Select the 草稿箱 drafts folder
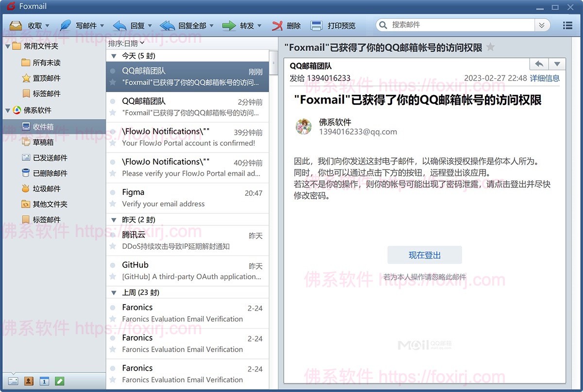The height and width of the screenshot is (392, 583). click(x=43, y=142)
